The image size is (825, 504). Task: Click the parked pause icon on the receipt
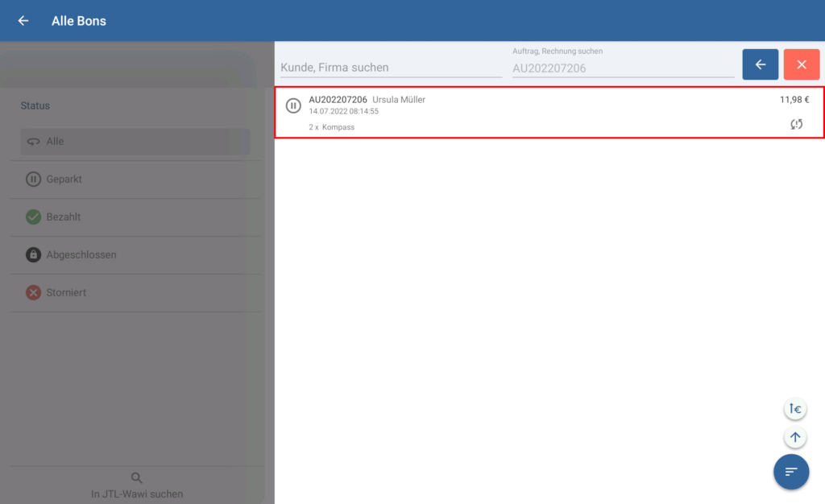click(x=293, y=105)
